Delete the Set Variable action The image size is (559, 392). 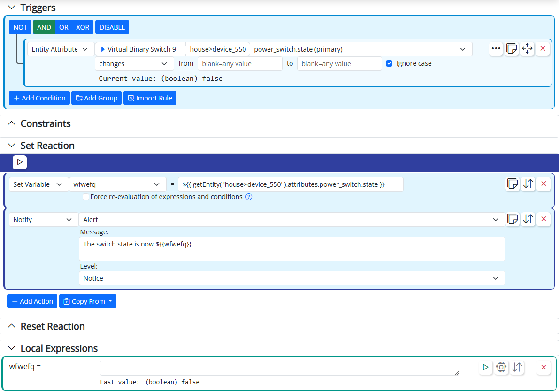pos(544,184)
